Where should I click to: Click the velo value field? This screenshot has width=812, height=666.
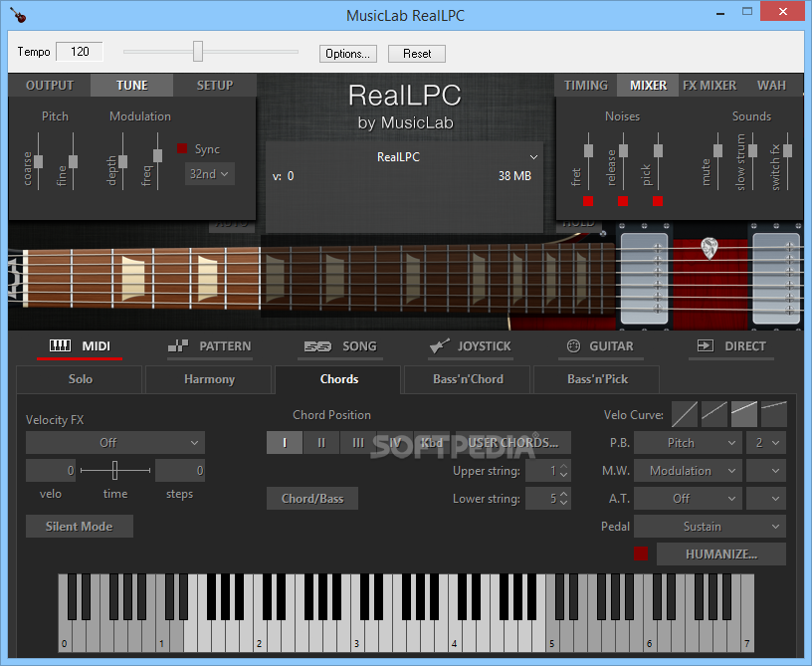pos(51,471)
